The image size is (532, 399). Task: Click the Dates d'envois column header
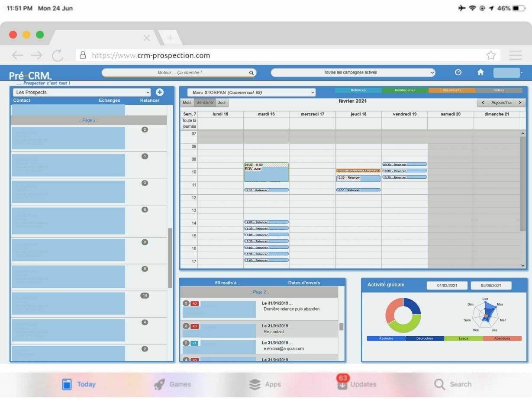[304, 283]
